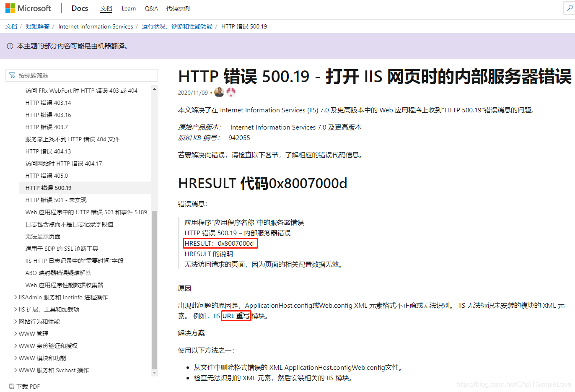This screenshot has width=575, height=392.
Task: Select the 代码示例 nav tab
Action: 178,8
